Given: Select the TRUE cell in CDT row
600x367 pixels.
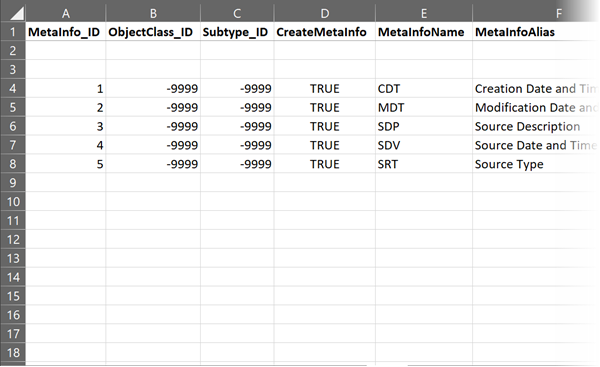Looking at the screenshot, I should [x=324, y=88].
